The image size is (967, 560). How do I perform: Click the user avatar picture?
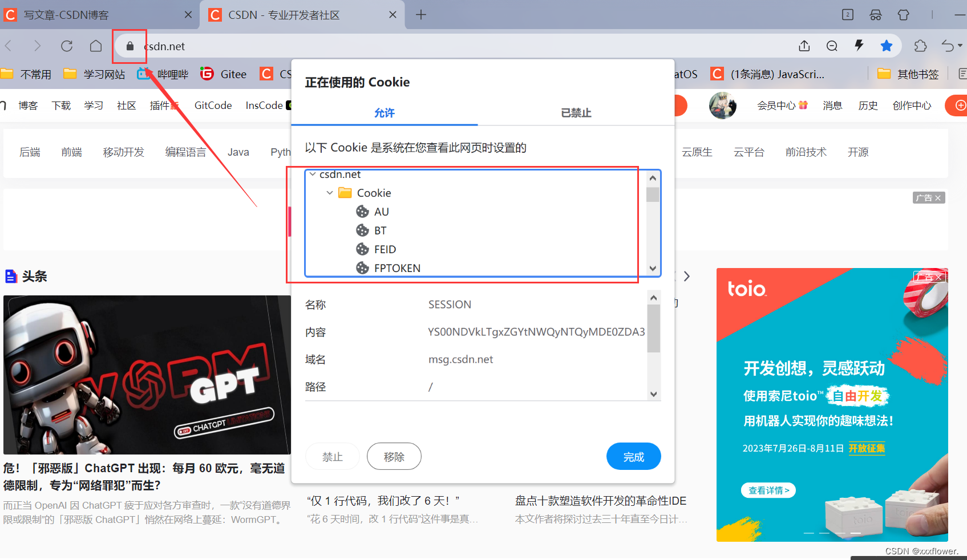(x=723, y=105)
